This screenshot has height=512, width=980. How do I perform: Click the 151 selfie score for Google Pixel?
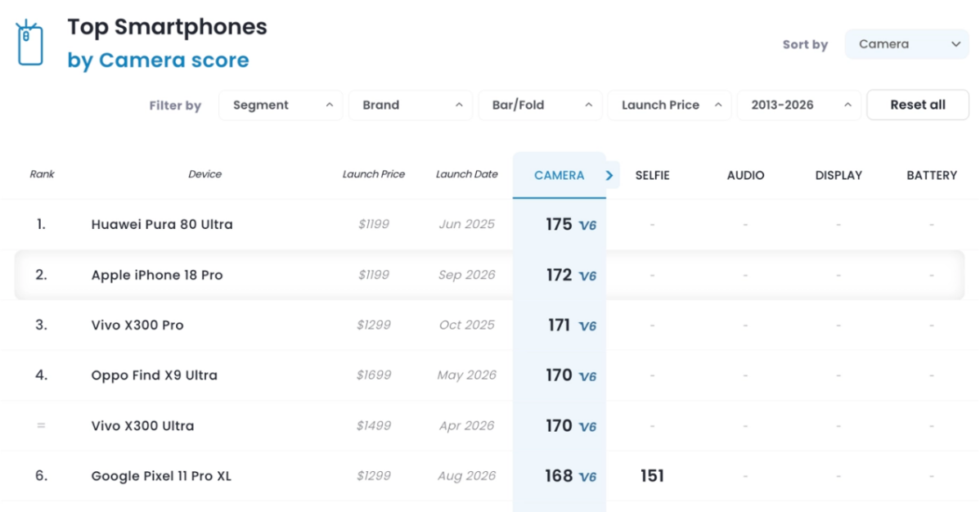click(653, 476)
